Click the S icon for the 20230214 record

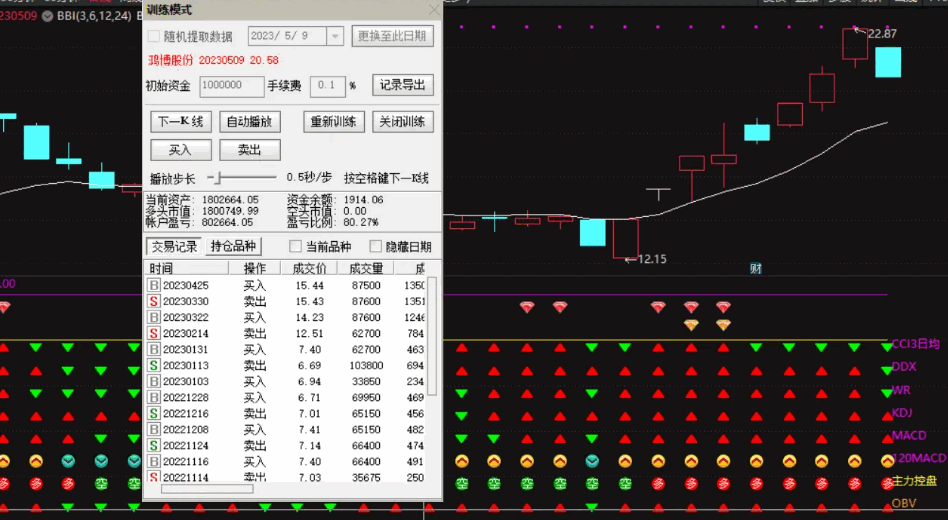click(154, 333)
